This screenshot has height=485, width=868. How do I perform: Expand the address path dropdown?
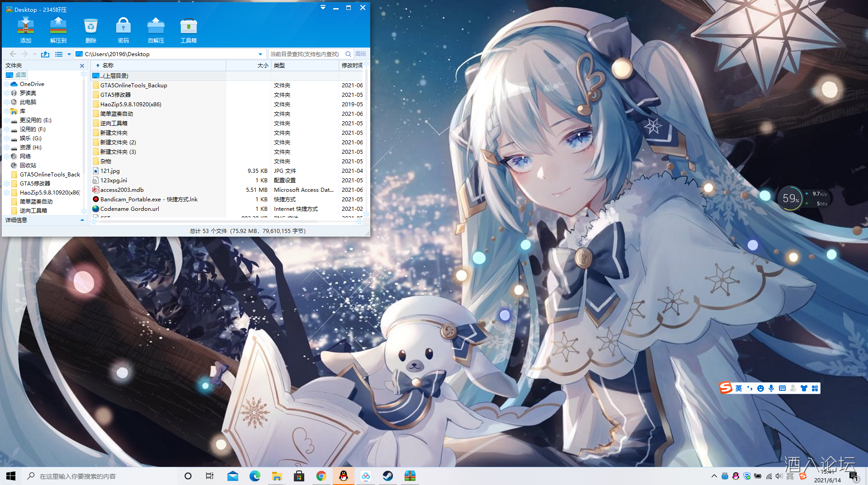point(260,54)
